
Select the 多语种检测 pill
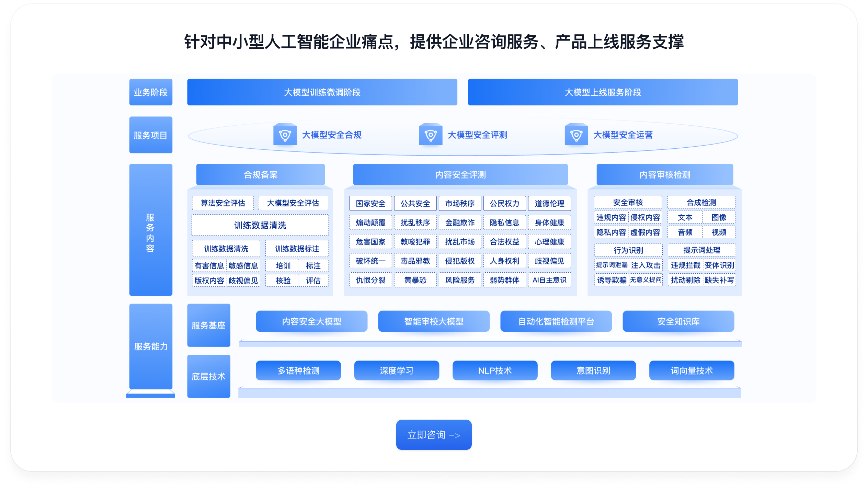298,370
